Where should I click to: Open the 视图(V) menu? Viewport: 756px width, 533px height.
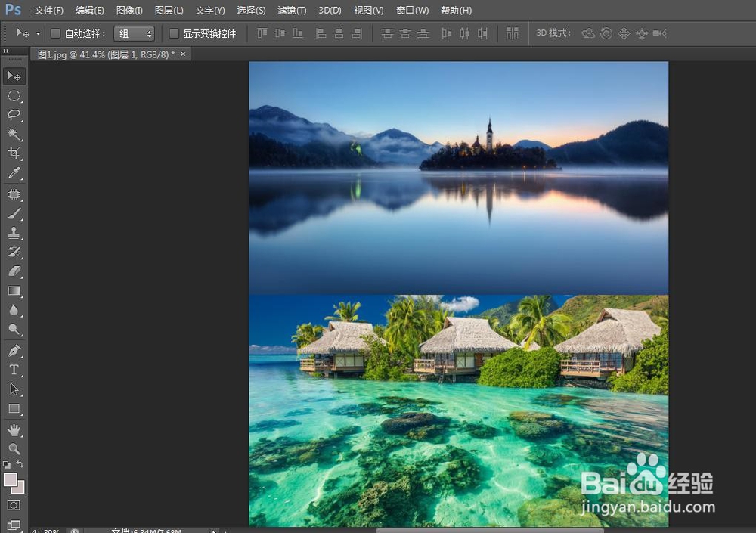pyautogui.click(x=368, y=10)
